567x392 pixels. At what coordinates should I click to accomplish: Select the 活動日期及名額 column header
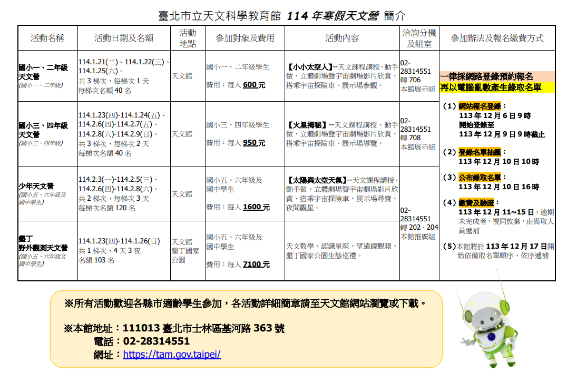click(x=124, y=38)
